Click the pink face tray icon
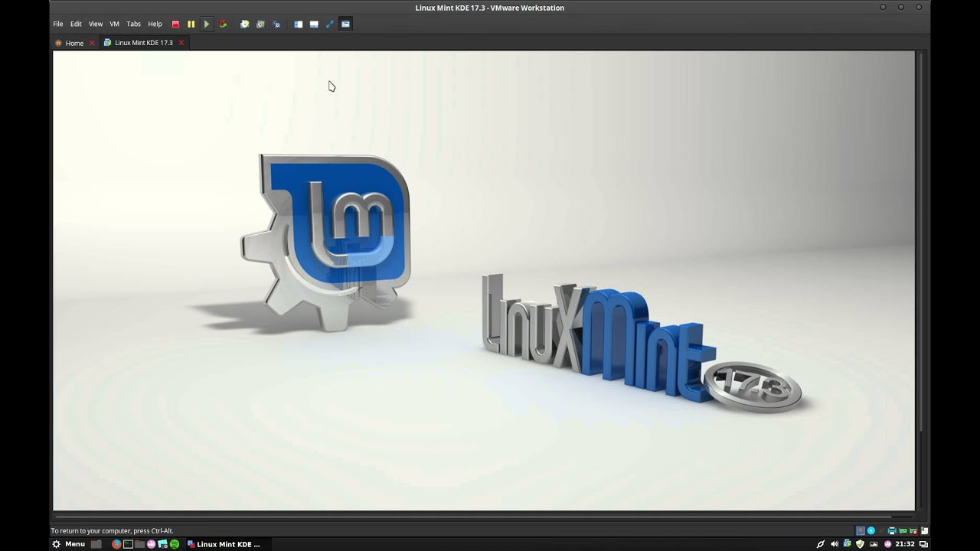The width and height of the screenshot is (980, 551). tap(888, 544)
